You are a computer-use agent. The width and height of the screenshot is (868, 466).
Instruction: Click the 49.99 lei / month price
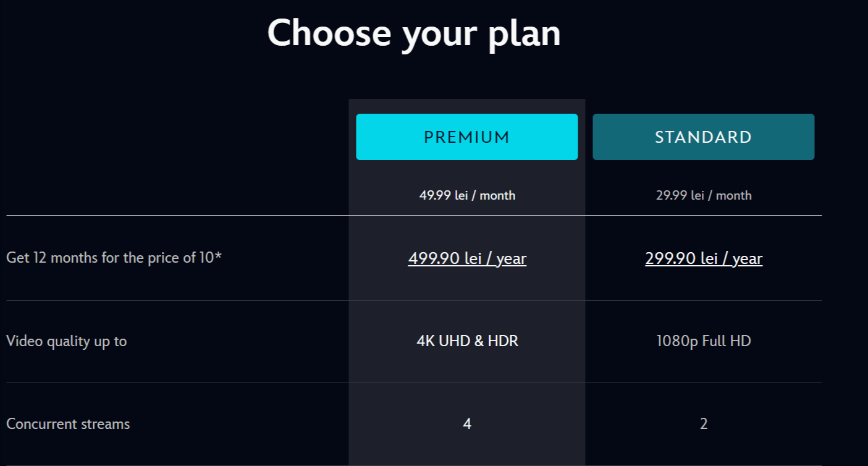tap(467, 195)
